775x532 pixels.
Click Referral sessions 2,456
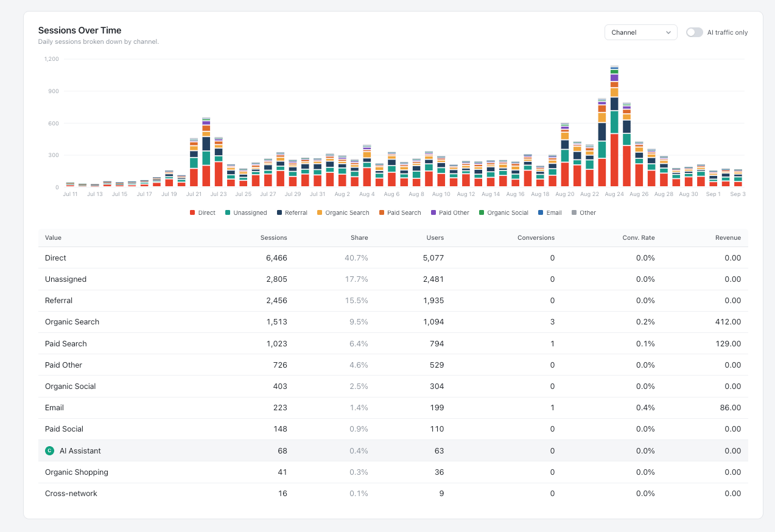pyautogui.click(x=276, y=301)
